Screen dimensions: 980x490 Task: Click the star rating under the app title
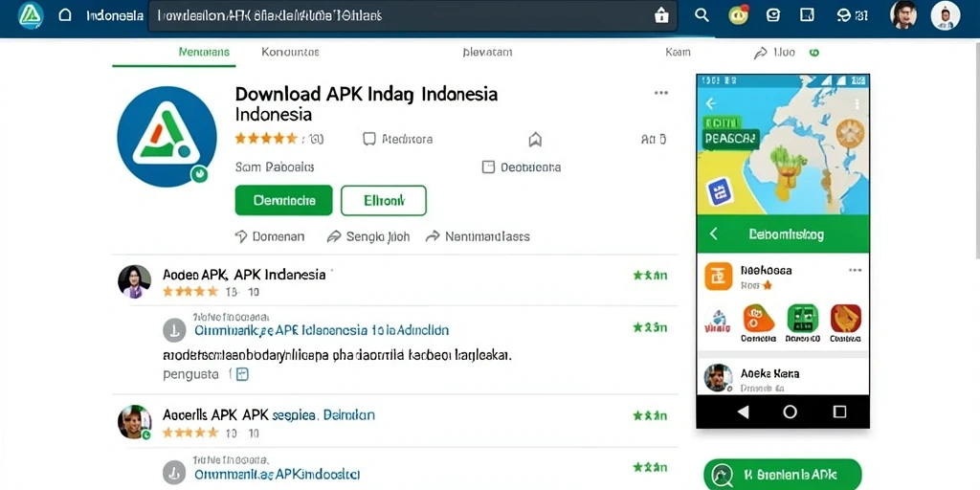click(x=266, y=139)
